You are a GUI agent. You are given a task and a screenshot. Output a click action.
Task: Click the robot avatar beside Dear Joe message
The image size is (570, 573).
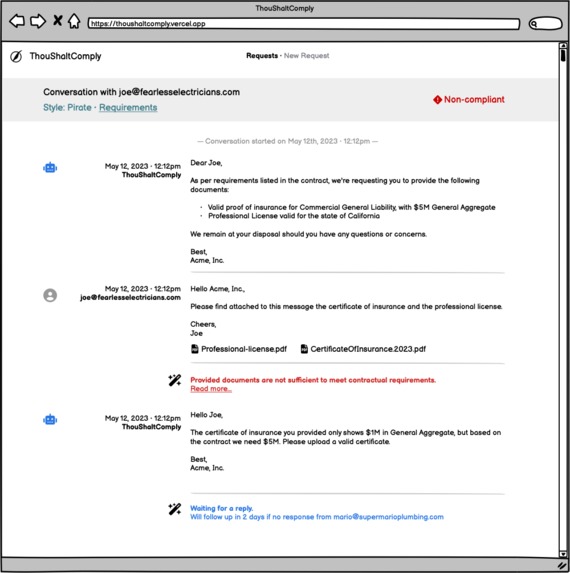pyautogui.click(x=50, y=168)
